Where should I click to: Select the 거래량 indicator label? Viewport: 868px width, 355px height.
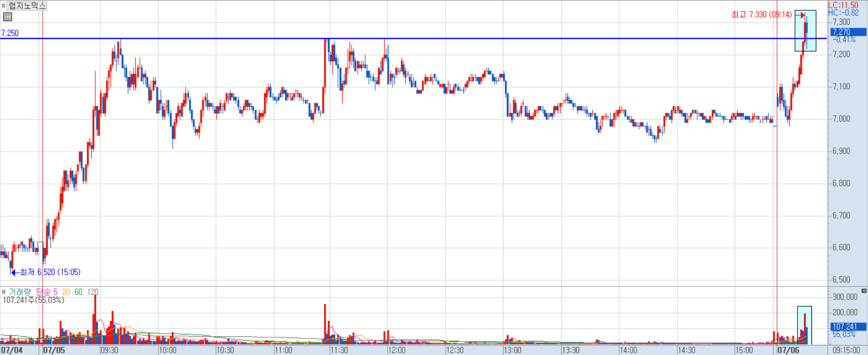(20, 292)
